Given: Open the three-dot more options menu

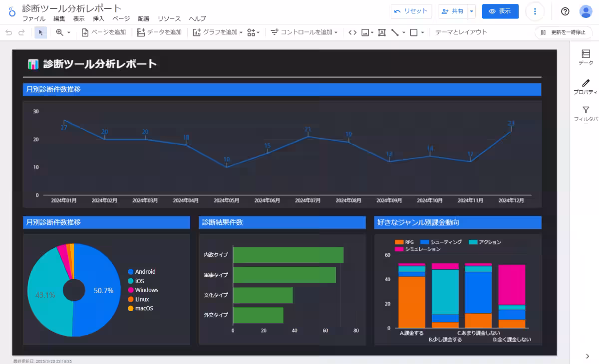Looking at the screenshot, I should [x=535, y=11].
